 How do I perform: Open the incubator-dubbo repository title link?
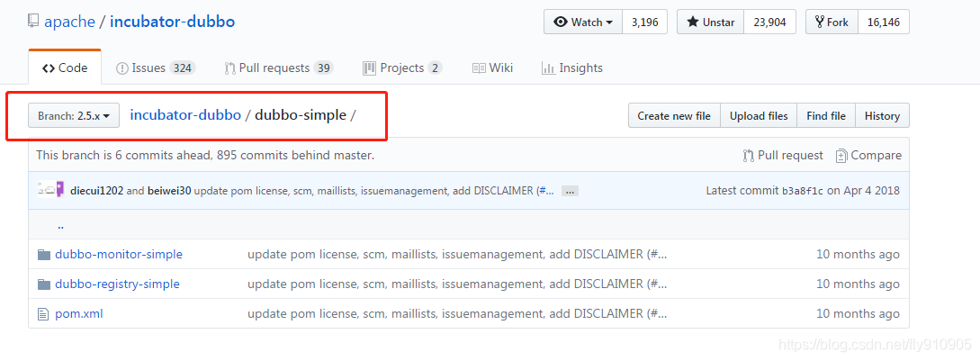(173, 22)
